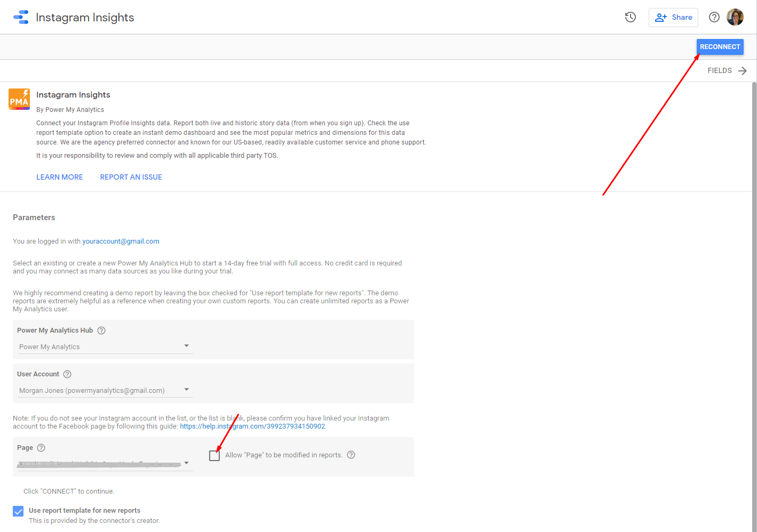757x532 pixels.
Task: Click the Parameters section heading
Action: pos(34,217)
